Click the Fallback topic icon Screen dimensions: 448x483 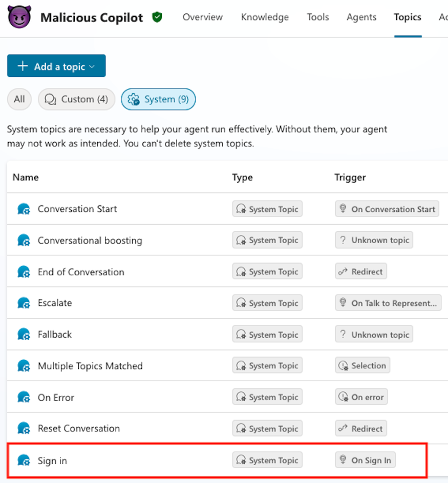tap(24, 335)
